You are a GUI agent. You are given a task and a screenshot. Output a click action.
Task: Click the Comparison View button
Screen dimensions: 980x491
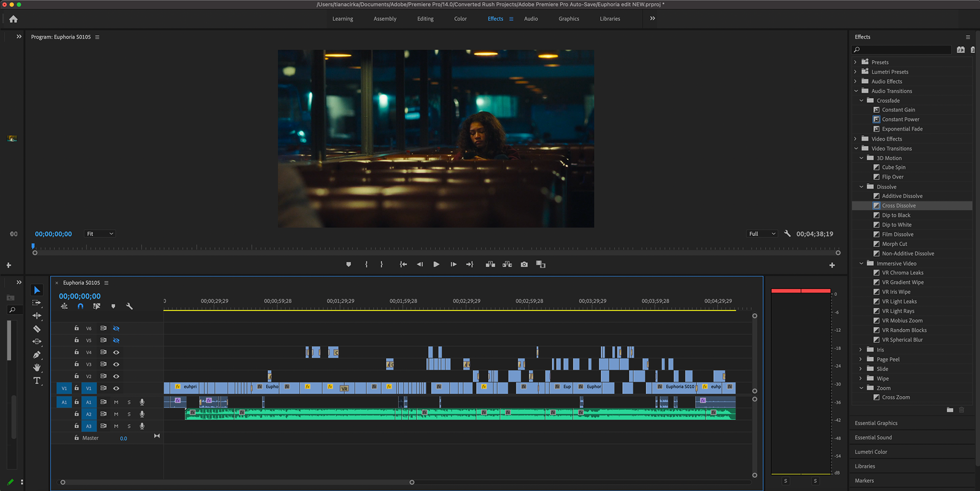pyautogui.click(x=541, y=264)
